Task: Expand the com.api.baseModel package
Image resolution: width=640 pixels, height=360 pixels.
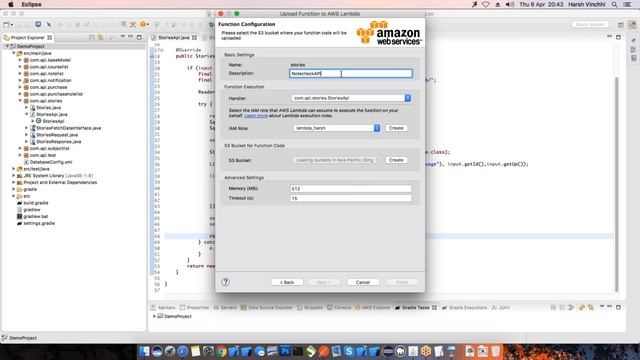Action: 20,60
